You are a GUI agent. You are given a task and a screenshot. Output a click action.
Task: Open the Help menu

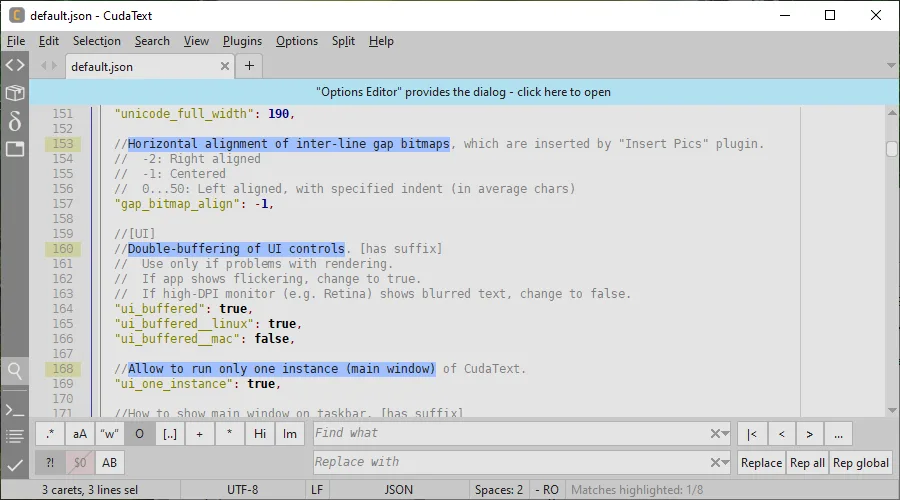[381, 41]
